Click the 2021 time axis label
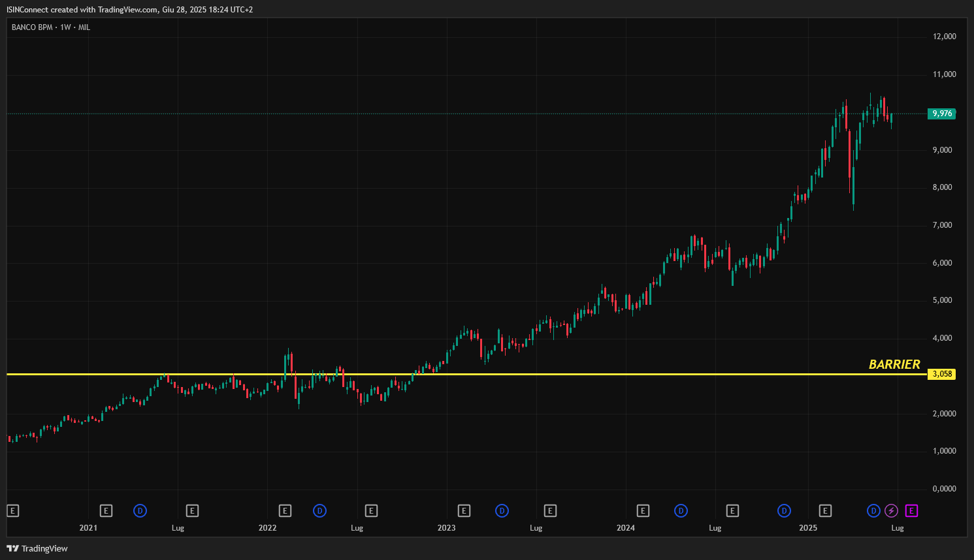The image size is (974, 560). tap(88, 528)
